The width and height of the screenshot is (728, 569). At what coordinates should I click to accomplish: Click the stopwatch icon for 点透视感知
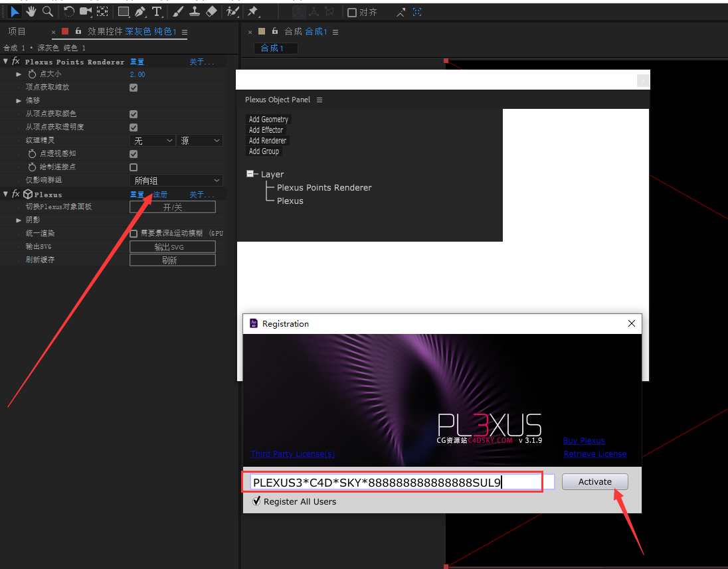click(32, 153)
